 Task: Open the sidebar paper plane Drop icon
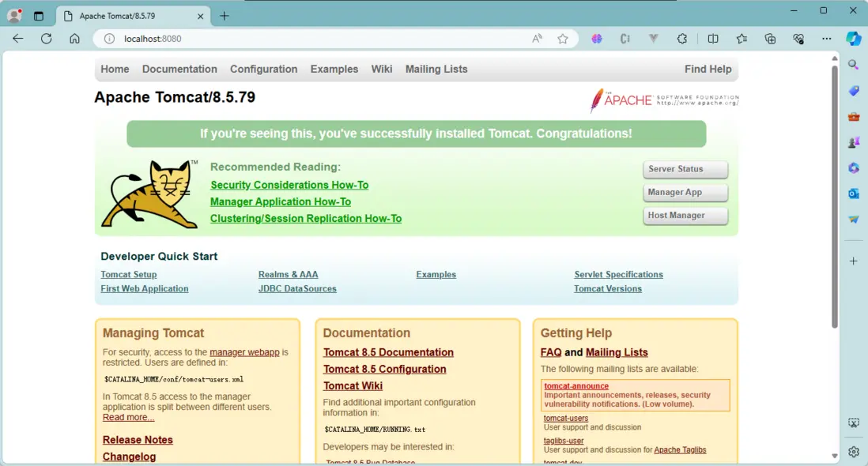pyautogui.click(x=854, y=220)
